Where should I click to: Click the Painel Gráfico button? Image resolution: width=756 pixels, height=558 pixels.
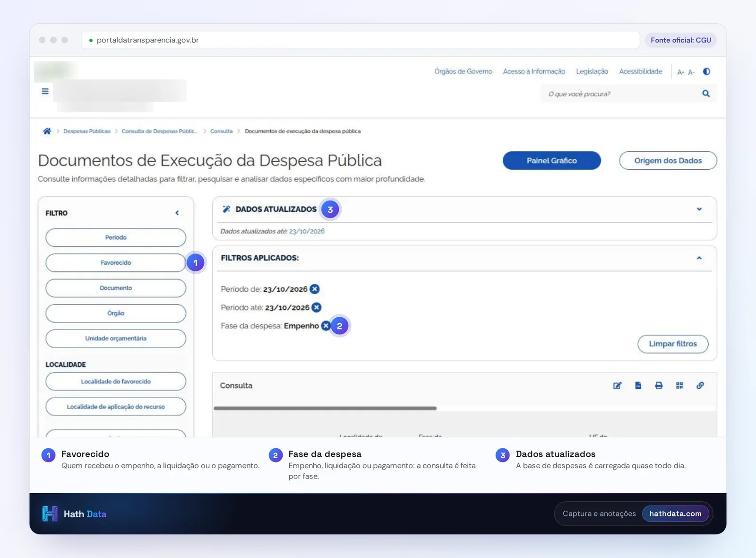(552, 160)
